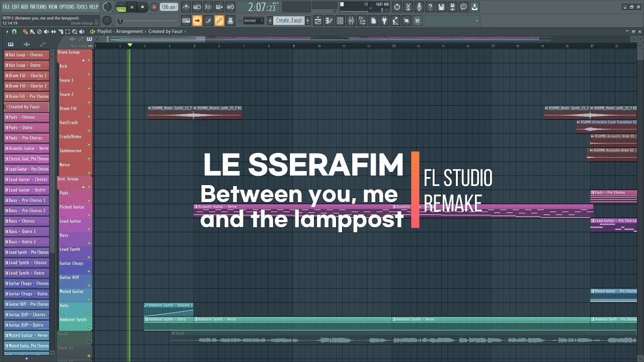Choose the playlist Select tool
This screenshot has width=644, height=362.
[67, 32]
